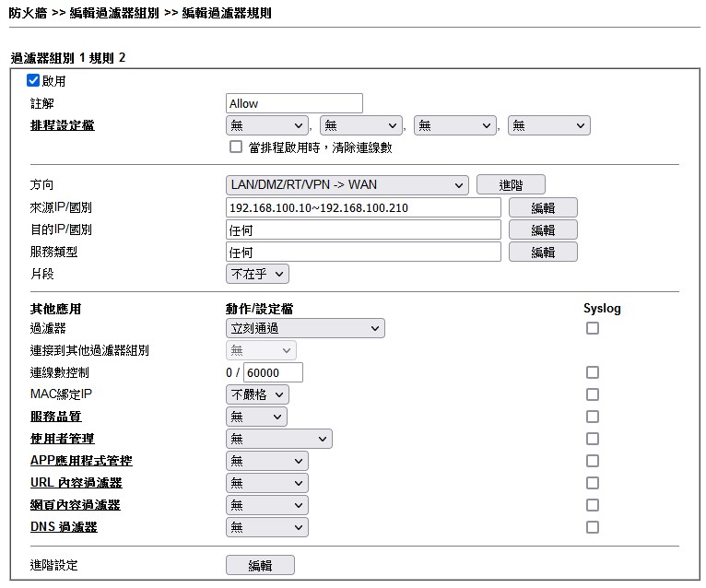This screenshot has width=706, height=588.
Task: Expand the 過濾器 立刻通過 dropdown
Action: click(x=305, y=328)
